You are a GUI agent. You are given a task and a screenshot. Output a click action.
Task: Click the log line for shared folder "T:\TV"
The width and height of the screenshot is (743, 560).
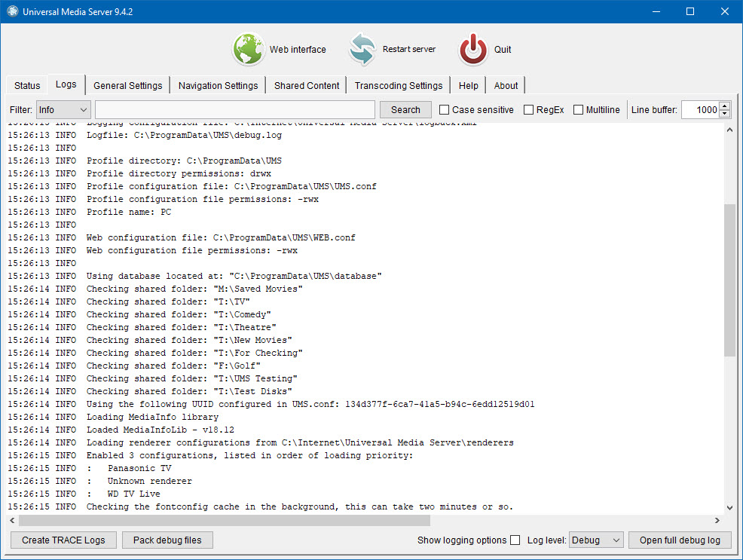[x=128, y=301]
